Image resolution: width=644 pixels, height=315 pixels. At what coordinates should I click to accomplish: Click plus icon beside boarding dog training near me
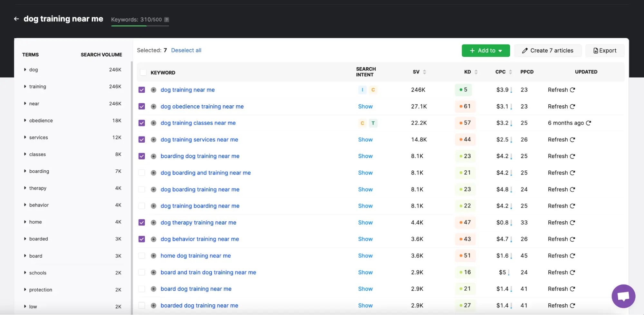[x=154, y=156]
